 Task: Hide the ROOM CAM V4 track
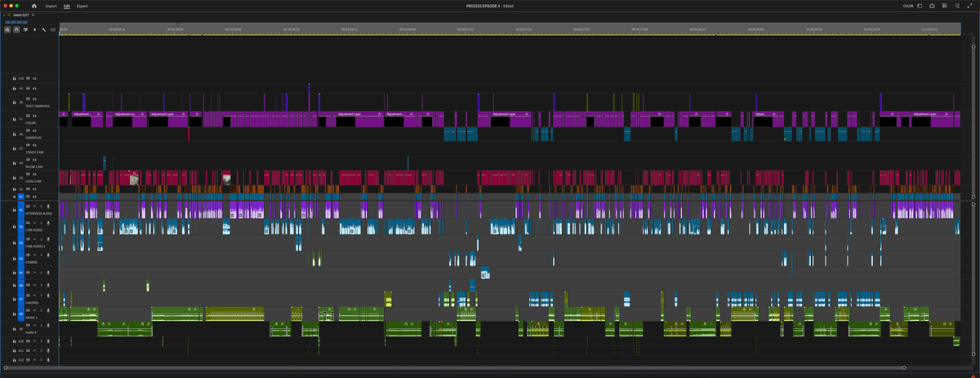(34, 159)
